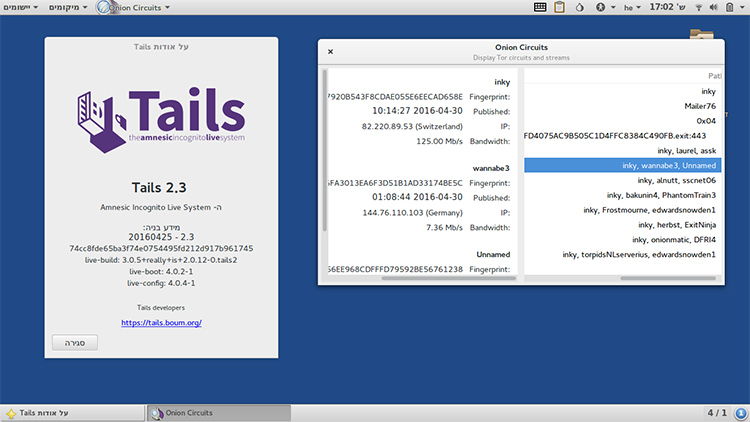Select the 'inky, laurel, assk' circuit

(622, 151)
